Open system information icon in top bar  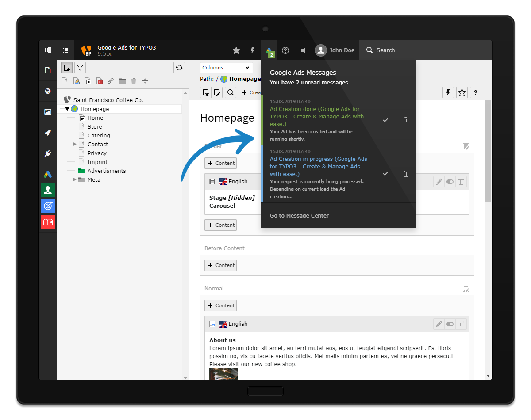pos(302,50)
